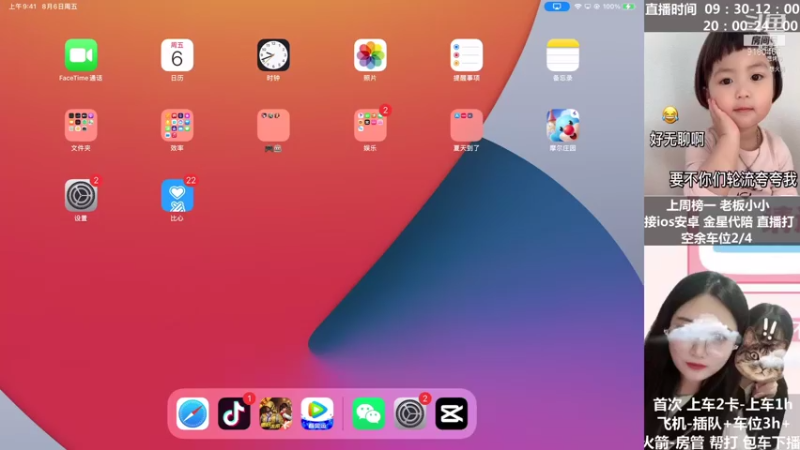Open the 效率 folder
This screenshot has height=450, width=800.
click(177, 125)
